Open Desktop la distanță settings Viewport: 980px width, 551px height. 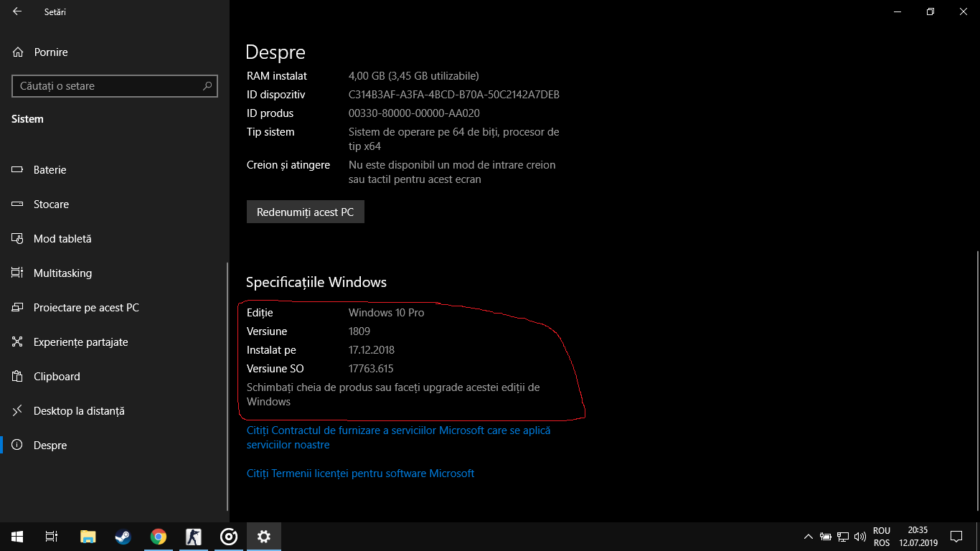115,411
